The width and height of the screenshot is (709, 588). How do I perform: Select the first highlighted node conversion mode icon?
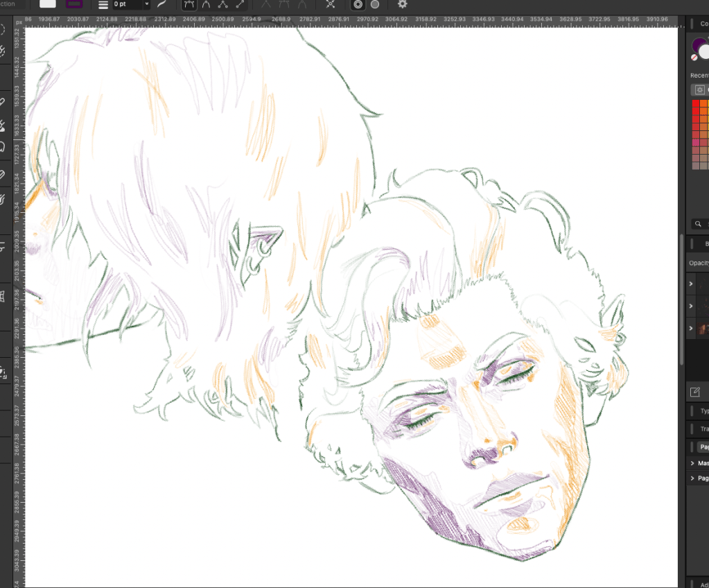click(x=189, y=4)
